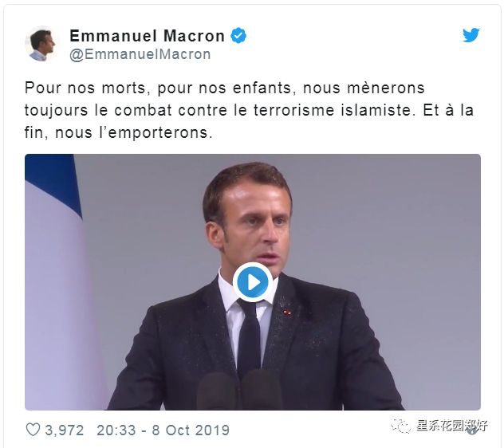This screenshot has height=448, width=504.
Task: Click the WeChat watermark logo
Action: 400,426
